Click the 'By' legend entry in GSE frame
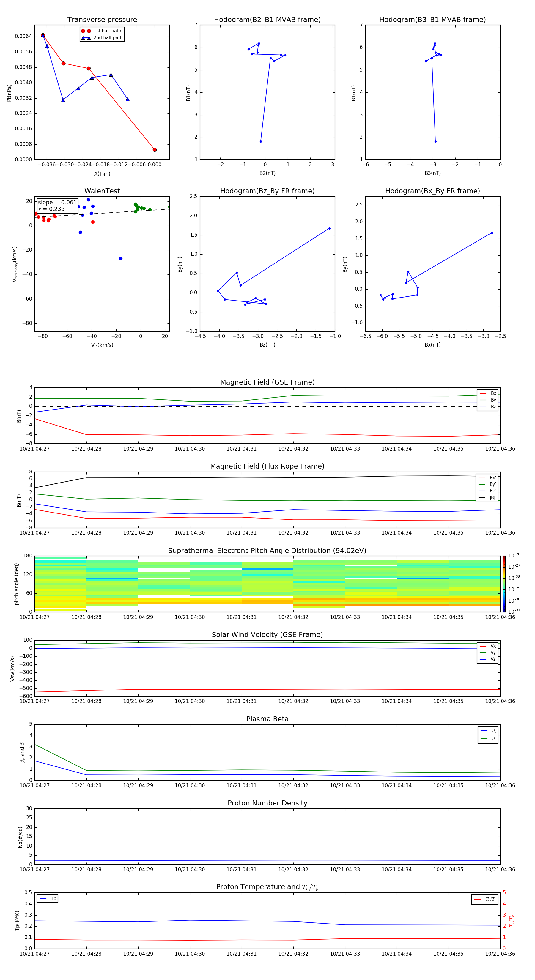The width and height of the screenshot is (535, 980). coord(488,400)
